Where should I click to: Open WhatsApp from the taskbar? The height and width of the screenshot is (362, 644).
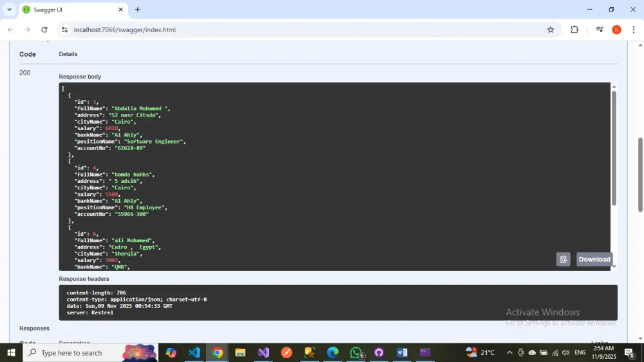tap(355, 352)
